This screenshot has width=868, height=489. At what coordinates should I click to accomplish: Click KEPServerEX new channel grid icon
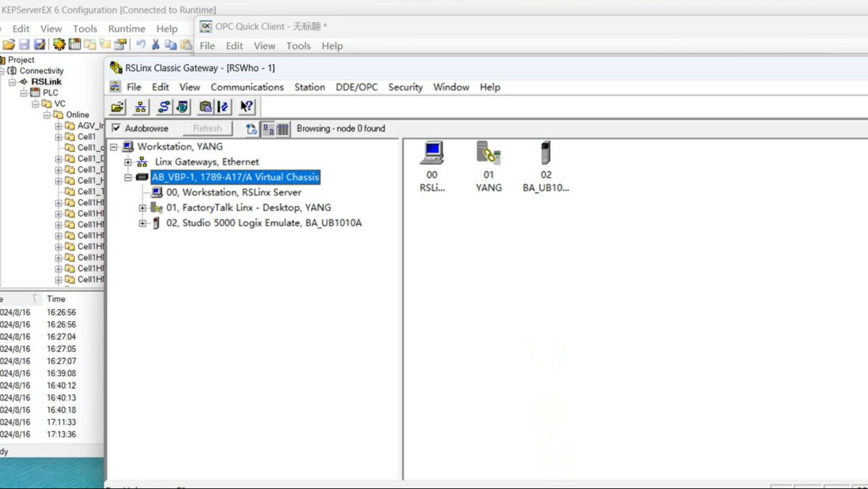(x=74, y=45)
